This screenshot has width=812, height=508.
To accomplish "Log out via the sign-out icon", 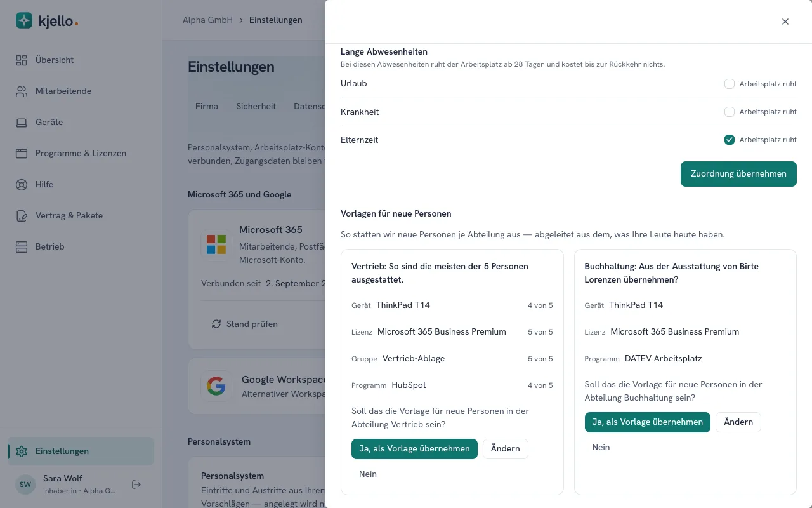I will tap(136, 485).
